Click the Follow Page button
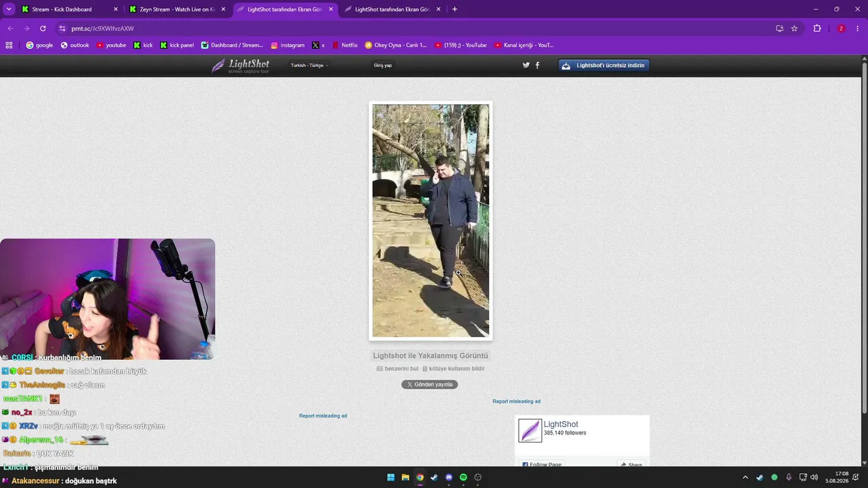This screenshot has width=868, height=488. [x=542, y=464]
